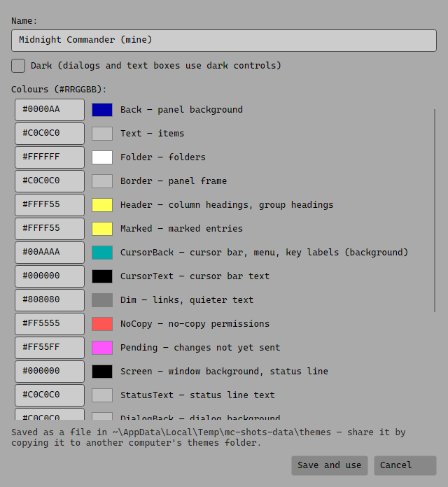
Task: Click the Border panel frame swatch
Action: [x=102, y=181]
